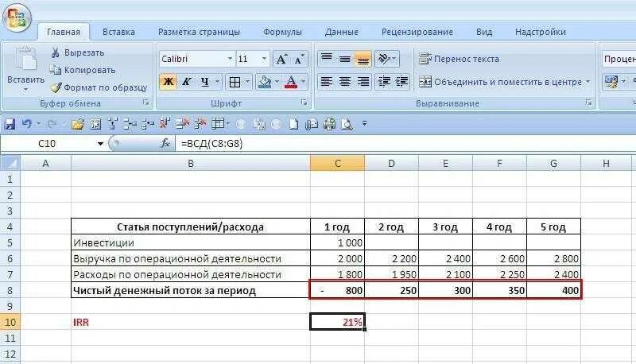The width and height of the screenshot is (636, 364).
Task: Align text right
Action: coord(363,82)
